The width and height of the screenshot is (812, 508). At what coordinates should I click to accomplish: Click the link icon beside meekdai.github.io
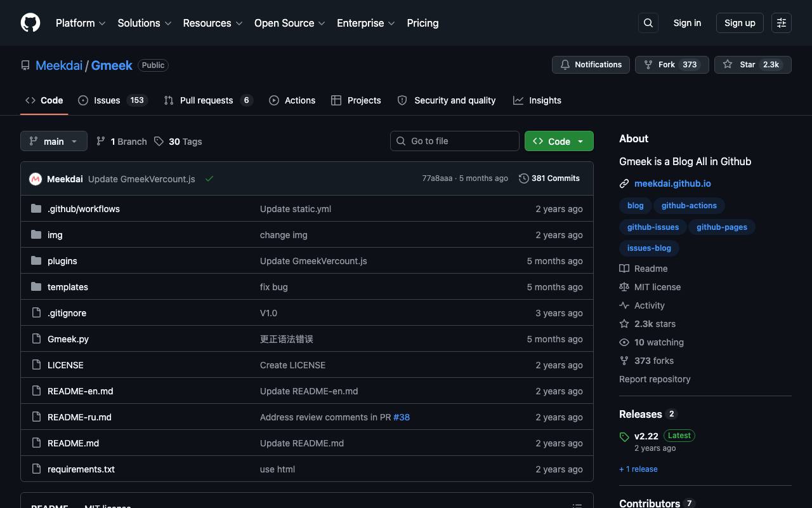coord(624,184)
